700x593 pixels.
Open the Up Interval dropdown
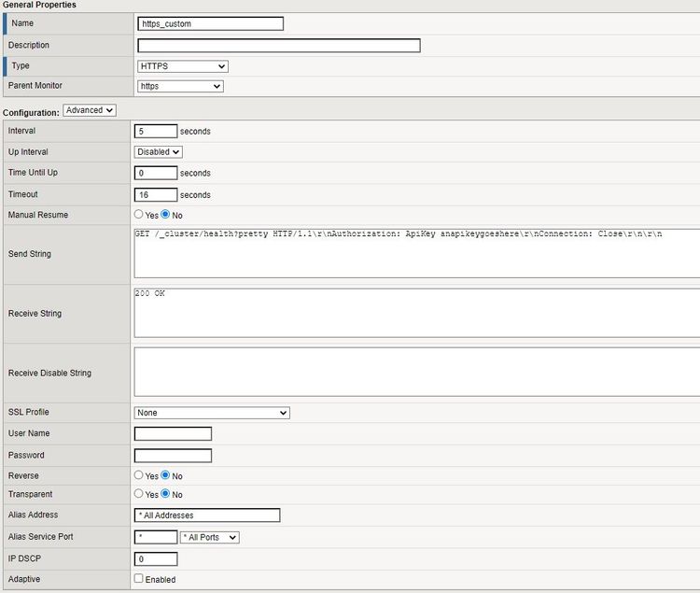tap(159, 151)
